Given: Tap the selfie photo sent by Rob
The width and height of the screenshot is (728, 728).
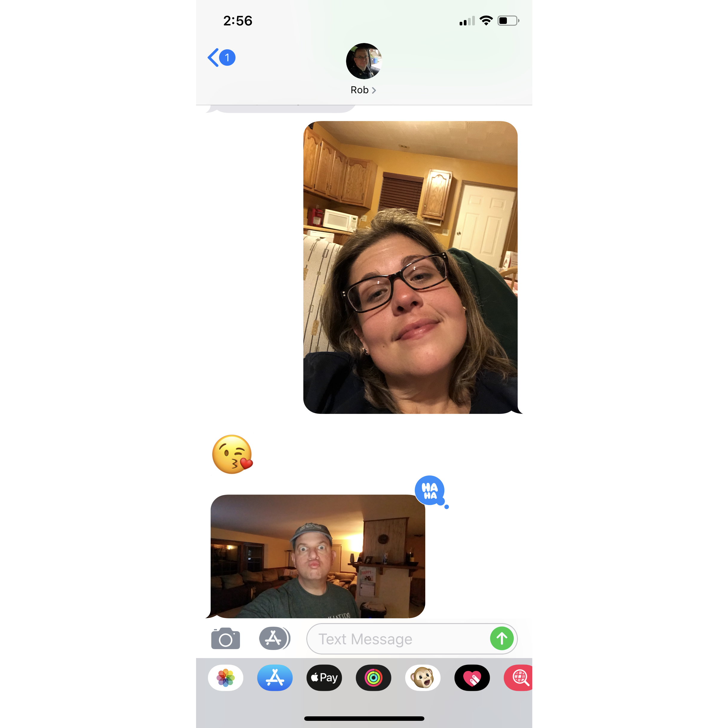Looking at the screenshot, I should pyautogui.click(x=319, y=556).
